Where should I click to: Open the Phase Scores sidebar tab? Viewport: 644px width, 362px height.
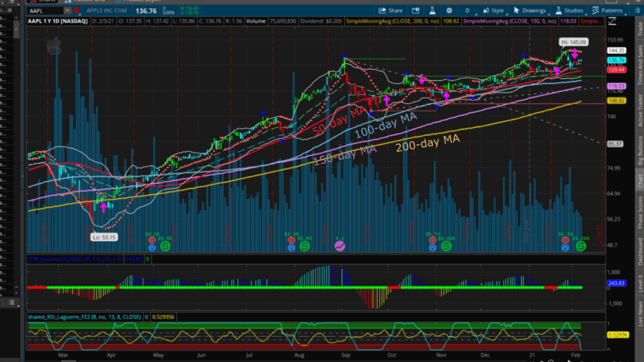coord(640,212)
